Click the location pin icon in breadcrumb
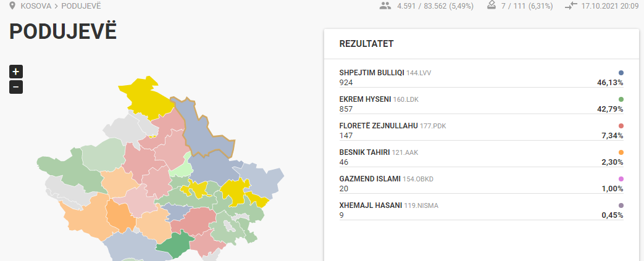Image resolution: width=644 pixels, height=261 pixels. click(x=12, y=6)
